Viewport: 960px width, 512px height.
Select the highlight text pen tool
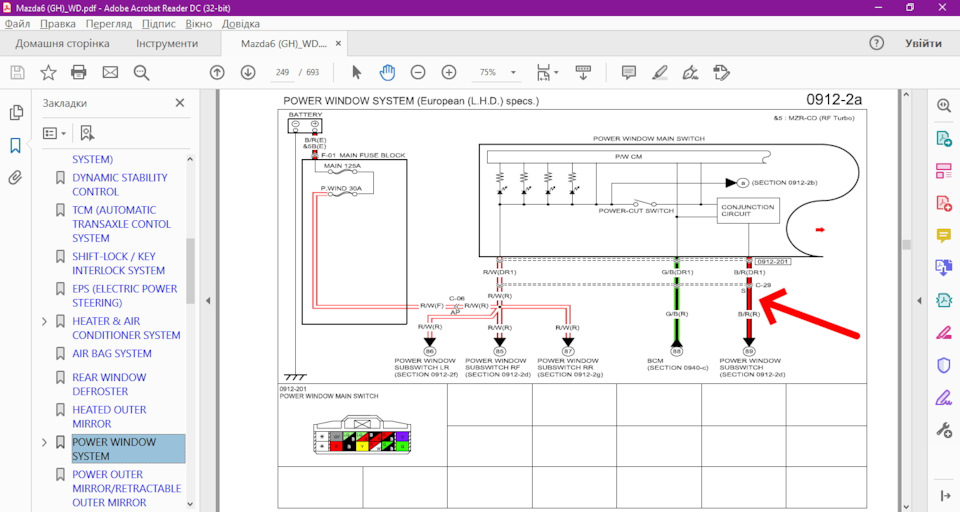659,72
